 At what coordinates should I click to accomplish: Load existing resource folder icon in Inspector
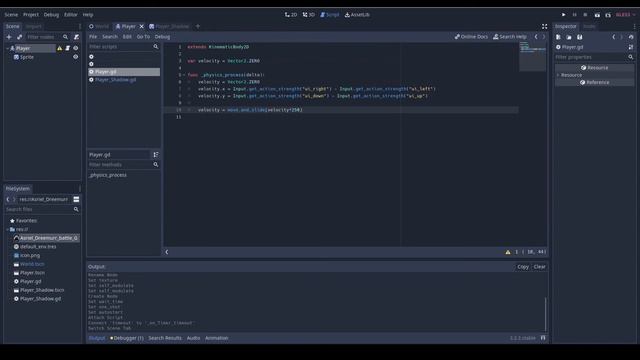coord(569,37)
